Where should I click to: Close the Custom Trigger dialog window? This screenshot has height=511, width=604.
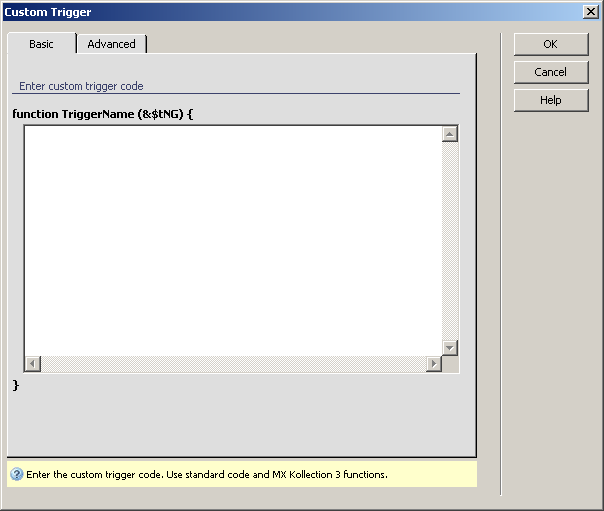591,12
